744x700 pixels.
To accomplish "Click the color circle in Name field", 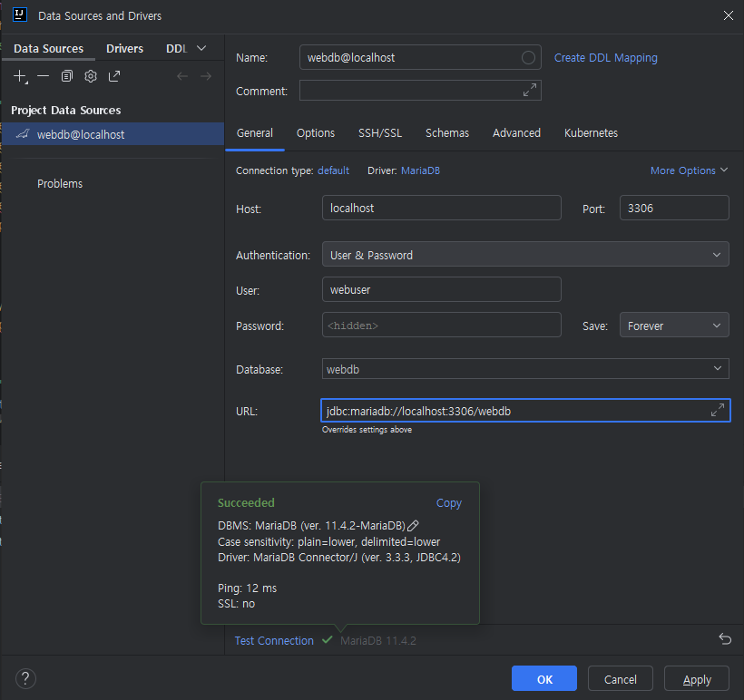I will pos(528,57).
